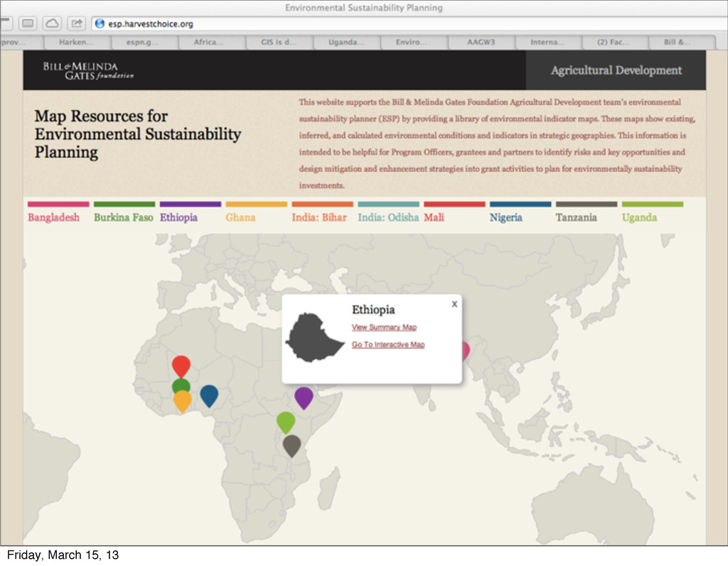Select Bangladesh in the country list
The width and height of the screenshot is (728, 566).
point(53,218)
